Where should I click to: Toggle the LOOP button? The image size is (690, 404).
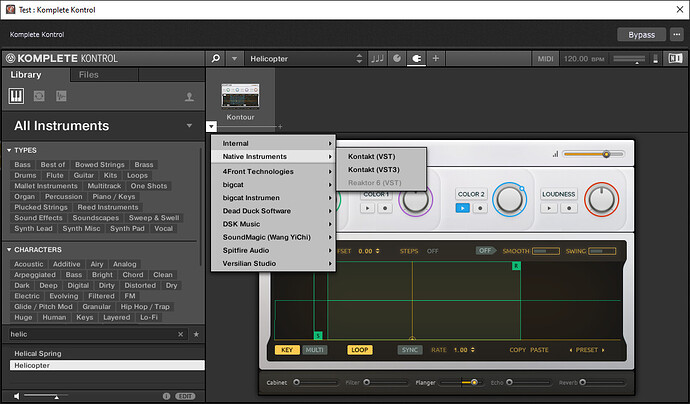click(x=360, y=350)
